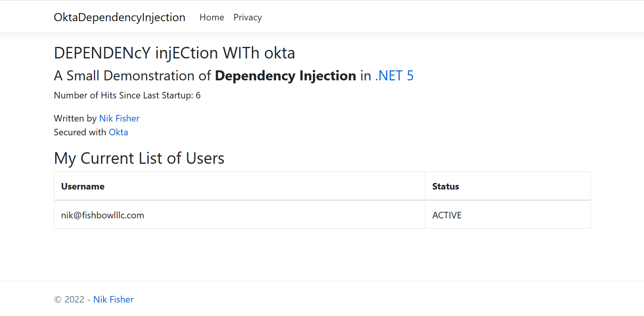This screenshot has height=316, width=644.
Task: Click the Username column header
Action: pyautogui.click(x=83, y=186)
